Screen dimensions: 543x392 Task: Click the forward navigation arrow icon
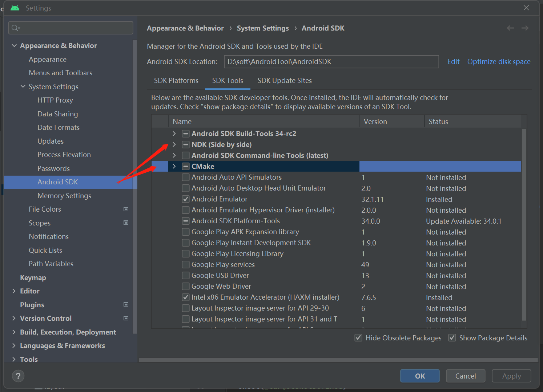point(525,28)
